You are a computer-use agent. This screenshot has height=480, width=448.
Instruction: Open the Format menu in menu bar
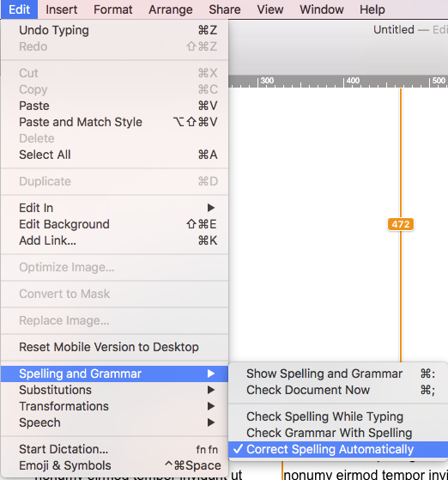(x=113, y=9)
